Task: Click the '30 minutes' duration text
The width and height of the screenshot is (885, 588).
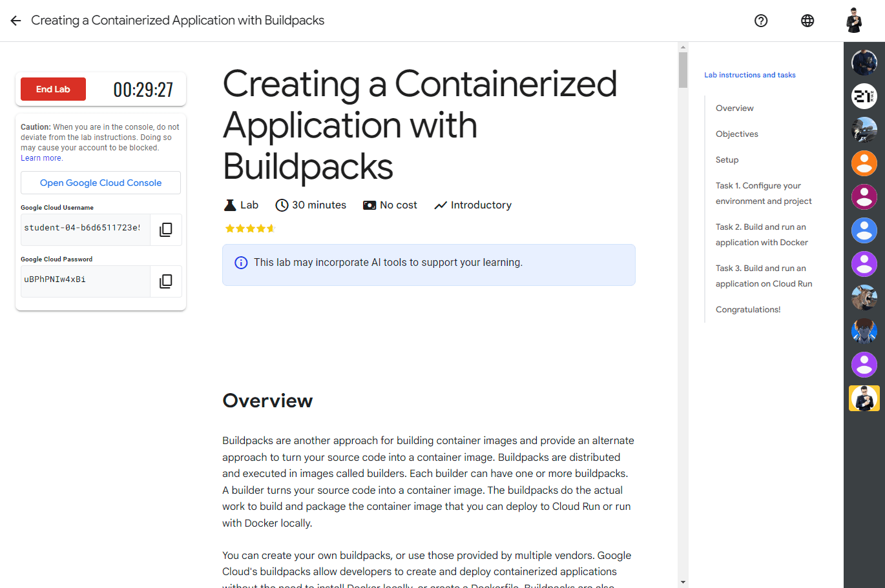Action: pos(319,205)
